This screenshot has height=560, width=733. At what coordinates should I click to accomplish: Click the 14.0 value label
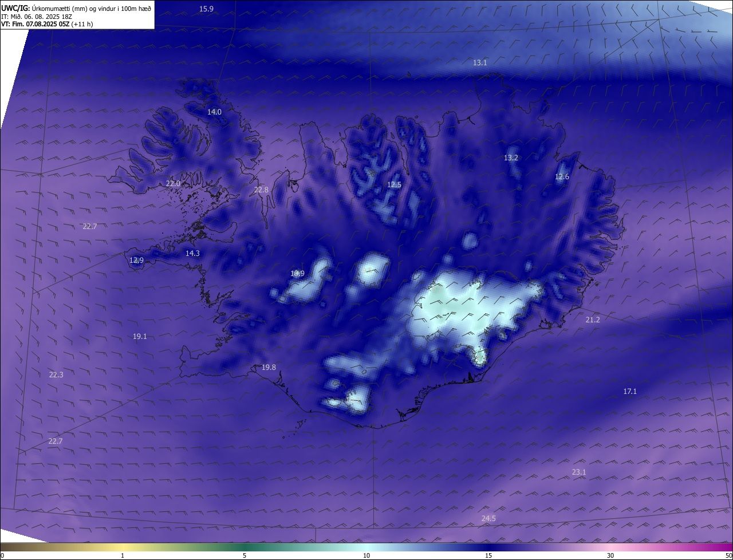[x=214, y=112]
